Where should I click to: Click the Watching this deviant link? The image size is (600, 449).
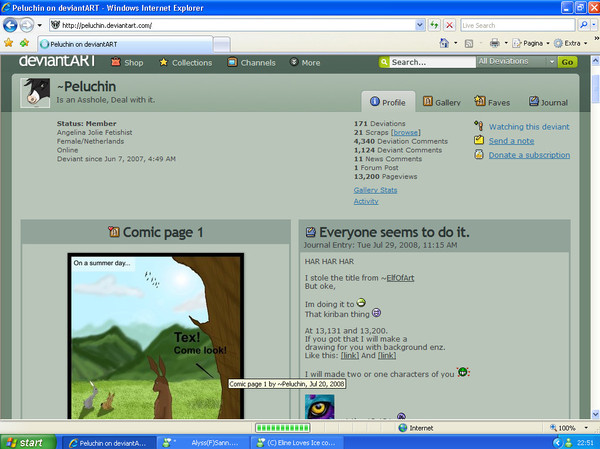(x=529, y=127)
